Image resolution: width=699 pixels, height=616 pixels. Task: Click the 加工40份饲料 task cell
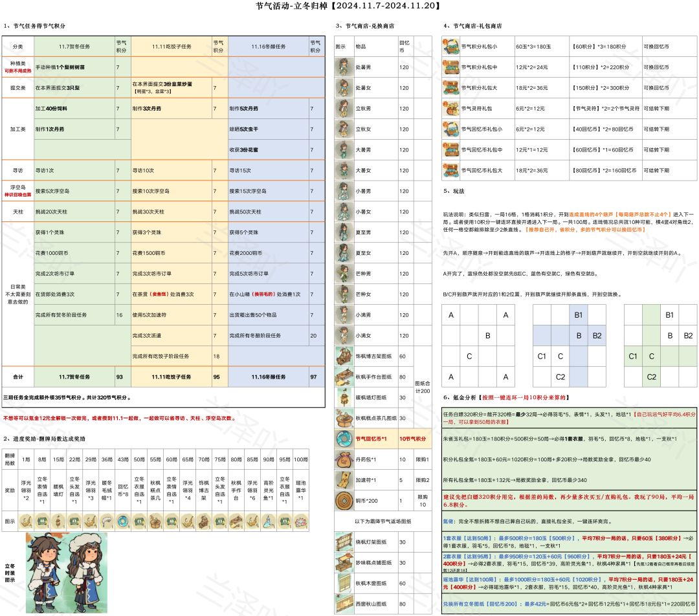coord(74,108)
